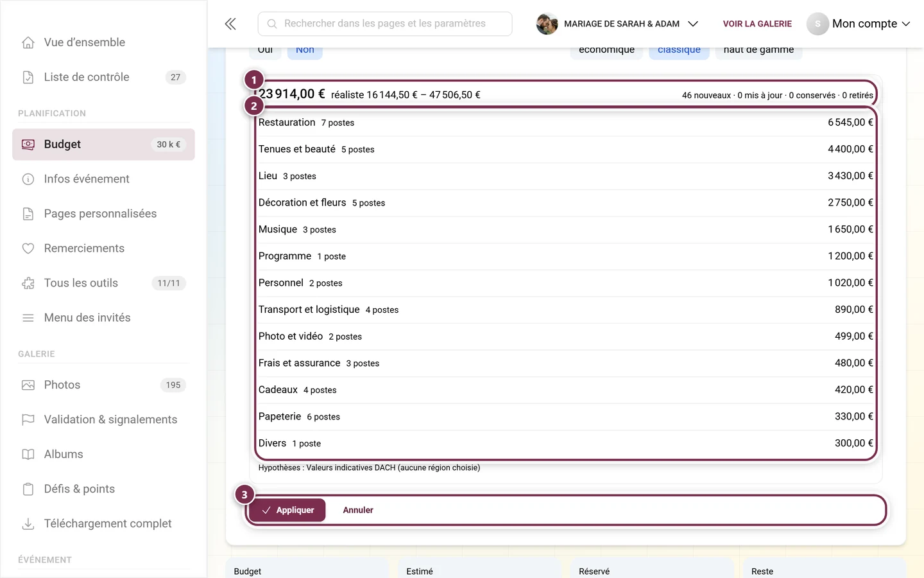Go to Infos événement page
This screenshot has width=924, height=578.
(x=103, y=179)
